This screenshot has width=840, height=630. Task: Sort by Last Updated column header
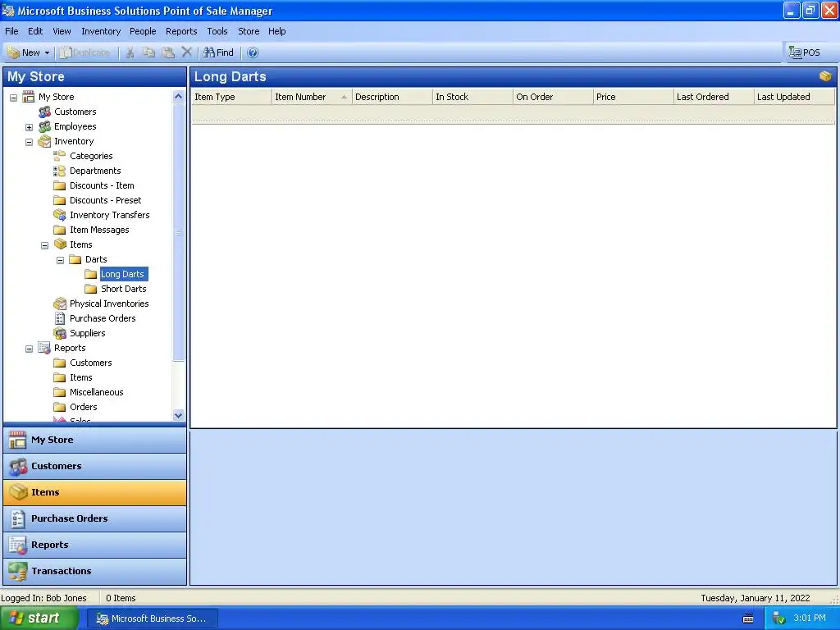[794, 97]
